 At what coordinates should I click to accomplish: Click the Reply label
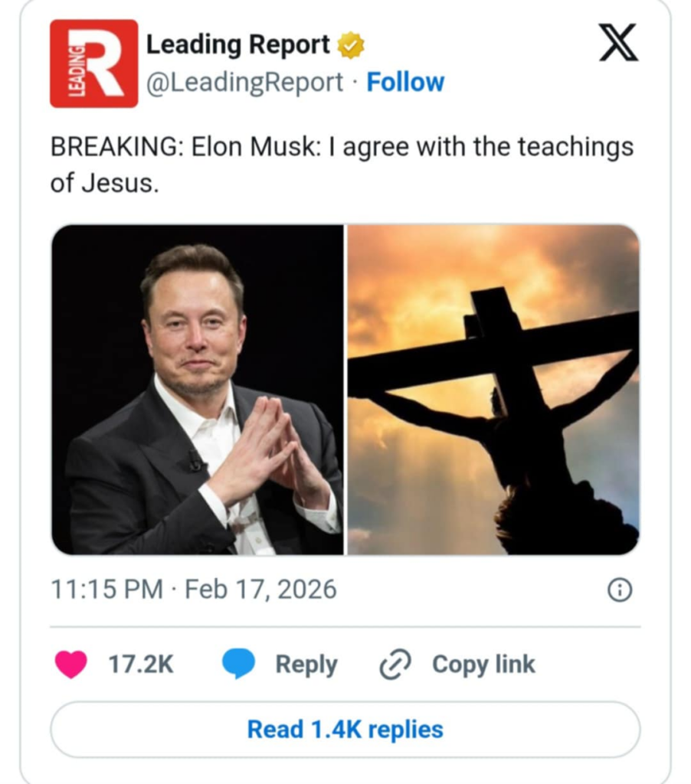pos(306,664)
